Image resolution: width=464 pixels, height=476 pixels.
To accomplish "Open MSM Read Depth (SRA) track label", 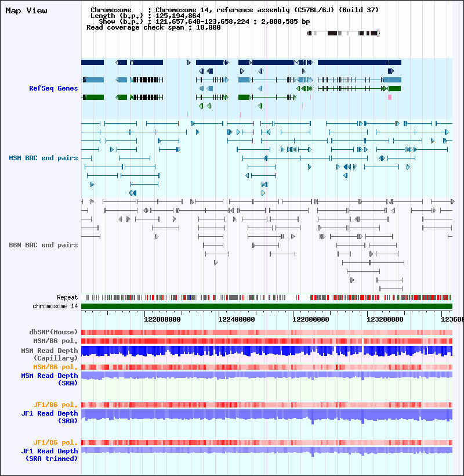I will (x=49, y=379).
